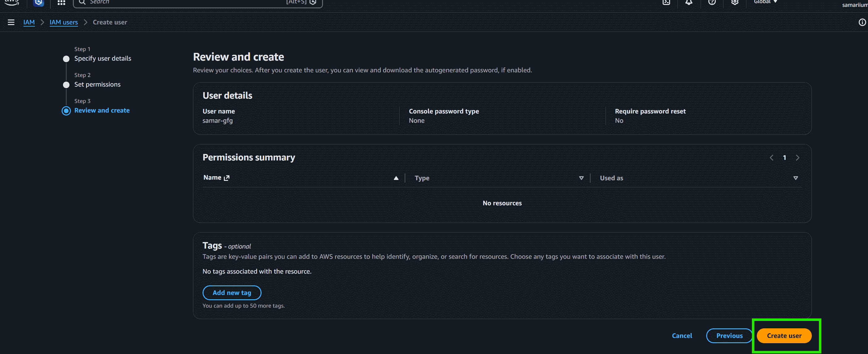The width and height of the screenshot is (868, 354).
Task: Open the Global region dropdown
Action: 765,2
